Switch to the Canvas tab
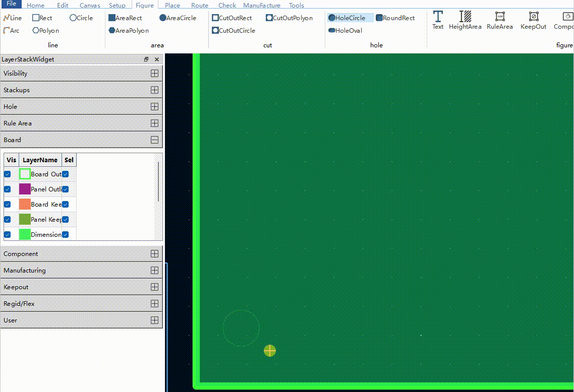Viewport: 574px width, 392px height. 90,5
